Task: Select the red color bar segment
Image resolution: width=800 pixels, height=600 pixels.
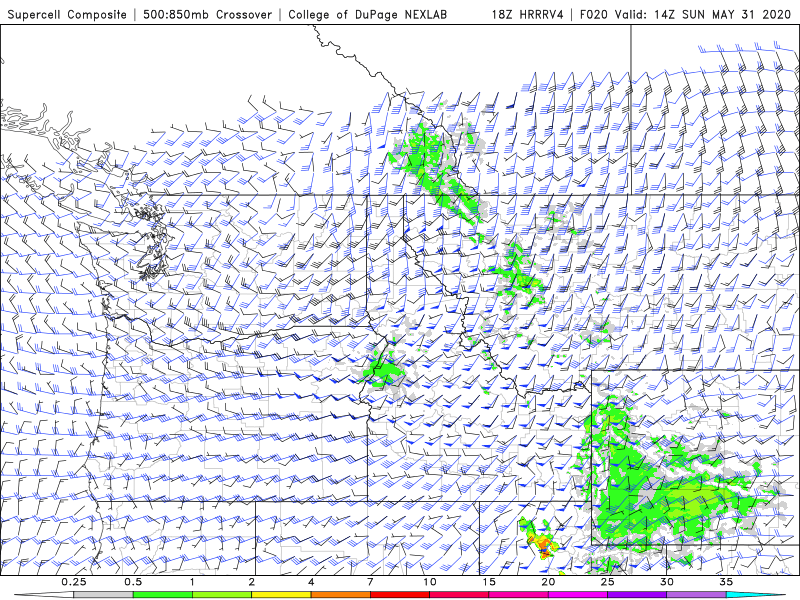Action: click(399, 594)
